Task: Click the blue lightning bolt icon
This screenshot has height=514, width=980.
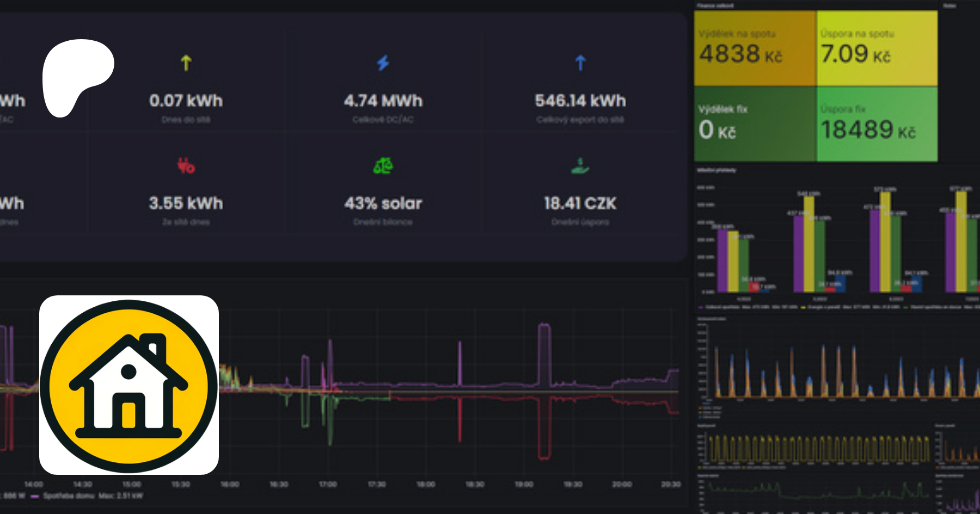Action: pyautogui.click(x=383, y=63)
